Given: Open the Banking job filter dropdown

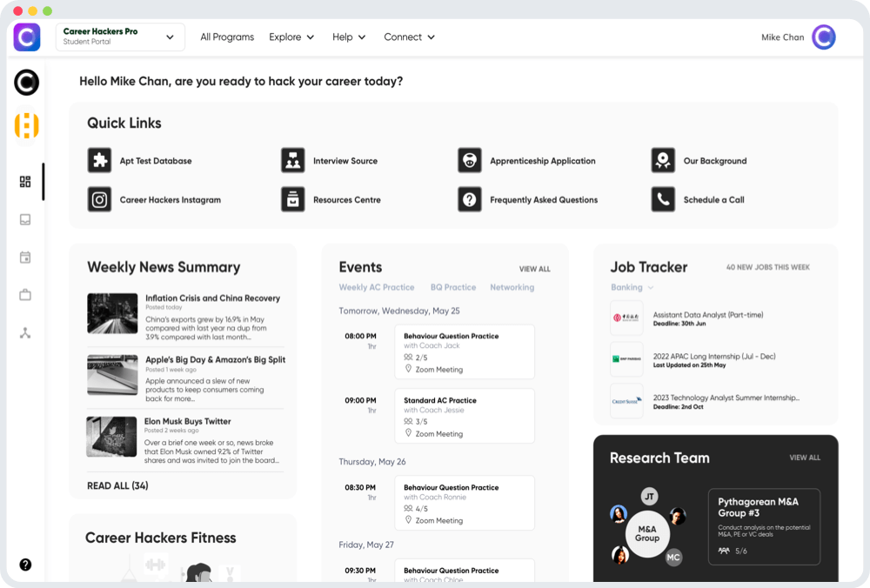Looking at the screenshot, I should coord(632,287).
